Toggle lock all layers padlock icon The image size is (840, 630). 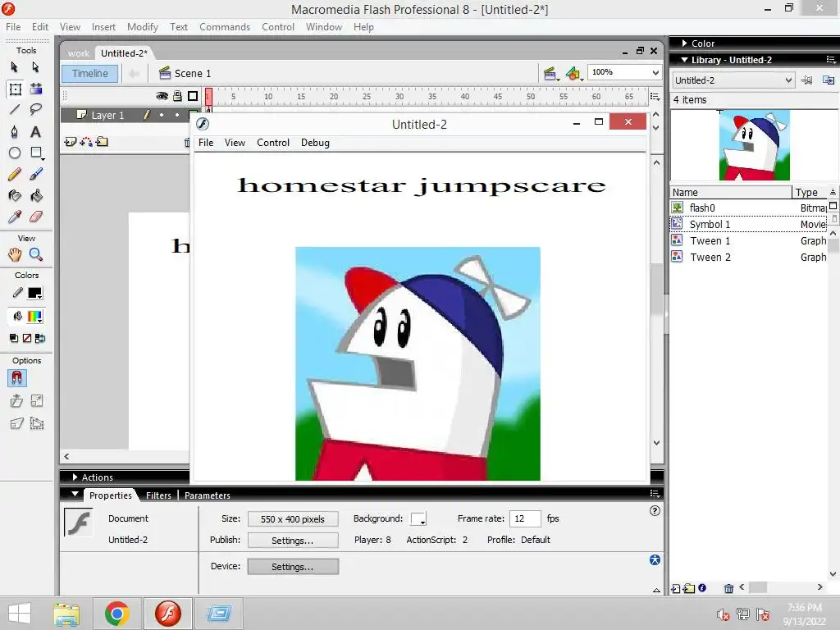click(177, 96)
